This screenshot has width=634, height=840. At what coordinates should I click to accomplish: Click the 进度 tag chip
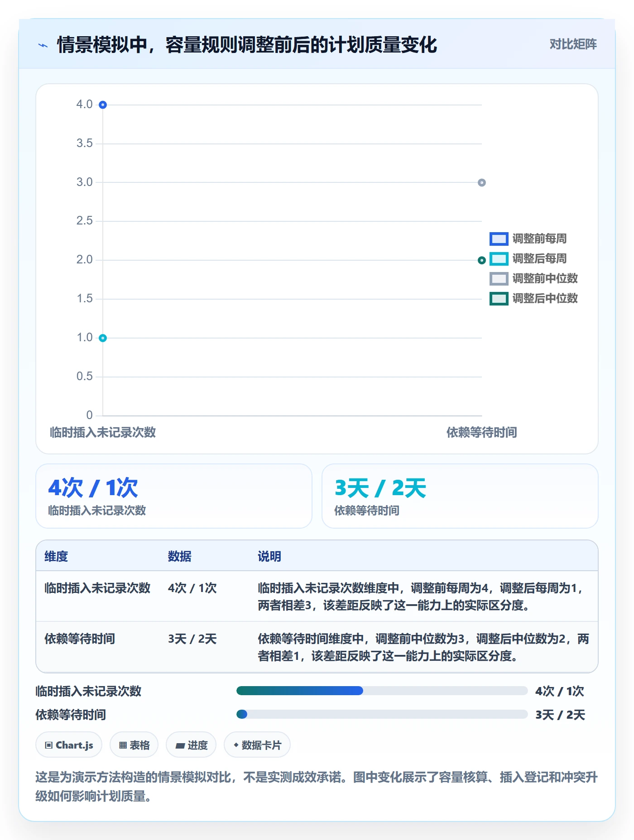(191, 745)
